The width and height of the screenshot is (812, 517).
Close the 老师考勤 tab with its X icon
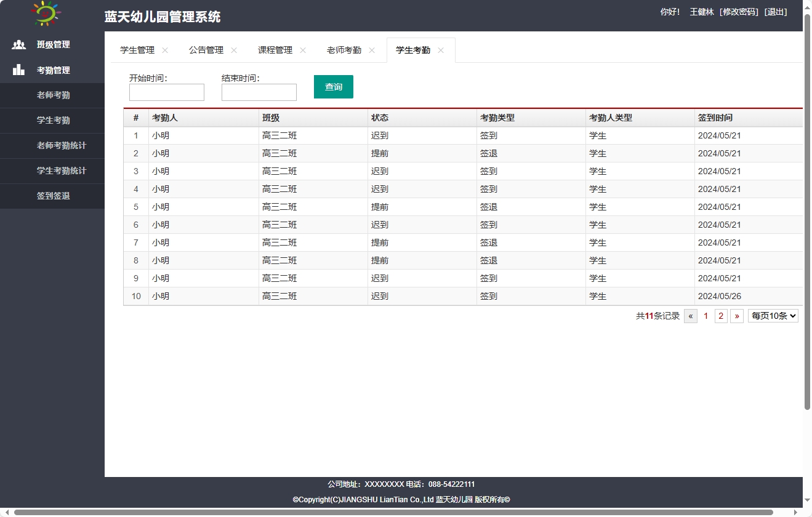[372, 50]
